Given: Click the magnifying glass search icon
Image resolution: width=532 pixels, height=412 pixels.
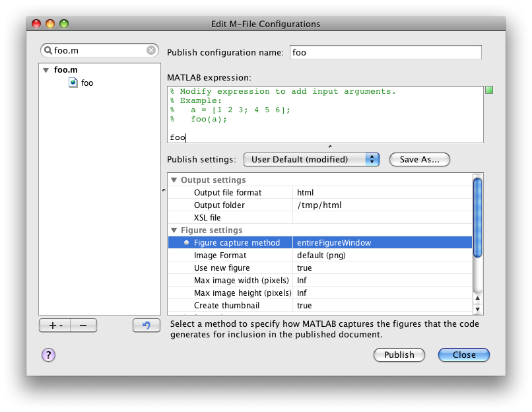Looking at the screenshot, I should click(48, 50).
